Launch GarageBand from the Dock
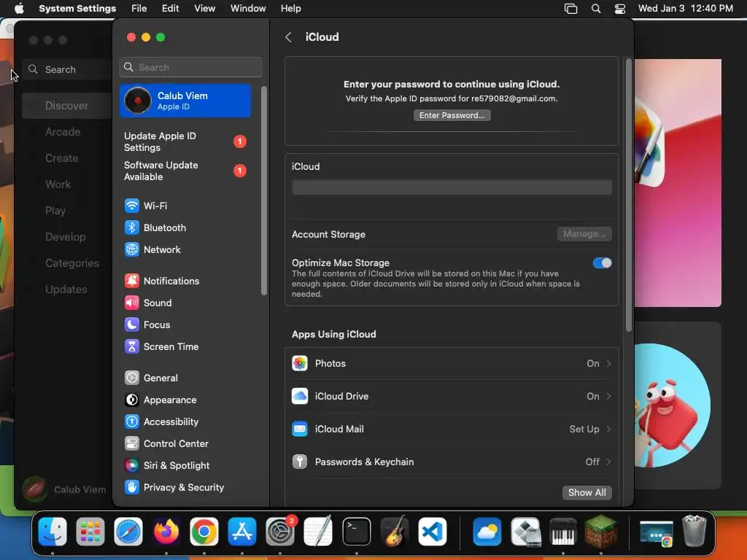 [395, 532]
